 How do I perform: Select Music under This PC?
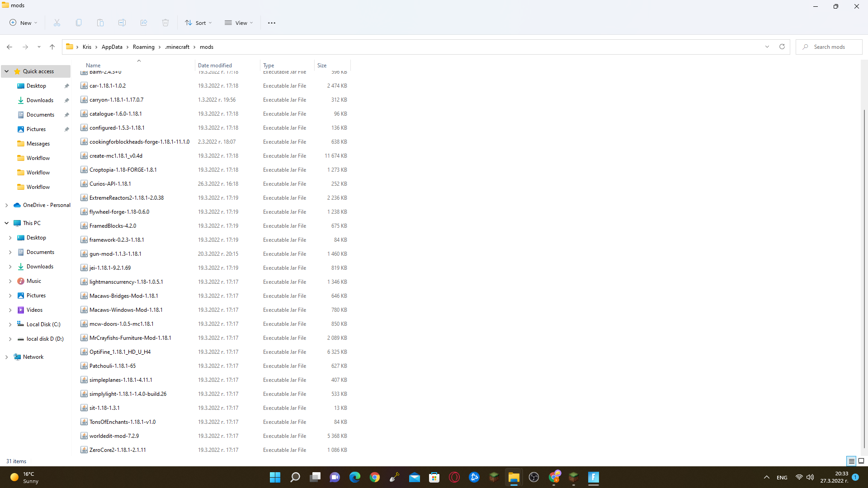34,281
